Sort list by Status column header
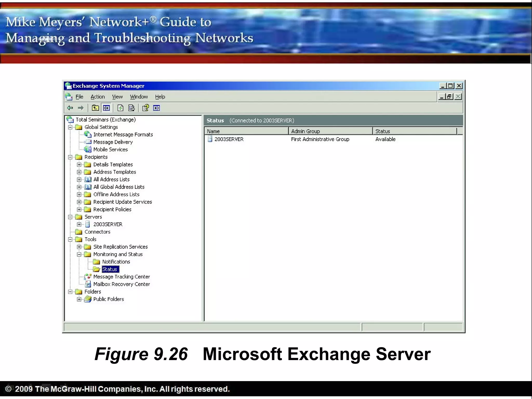Image resolution: width=532 pixels, height=399 pixels. click(415, 131)
